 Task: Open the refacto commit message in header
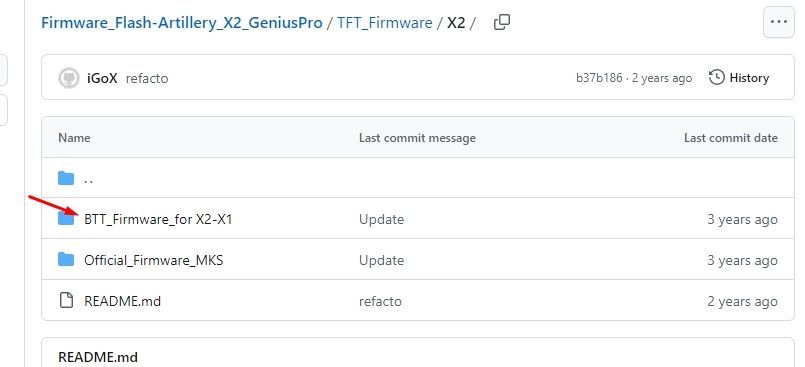coord(147,79)
